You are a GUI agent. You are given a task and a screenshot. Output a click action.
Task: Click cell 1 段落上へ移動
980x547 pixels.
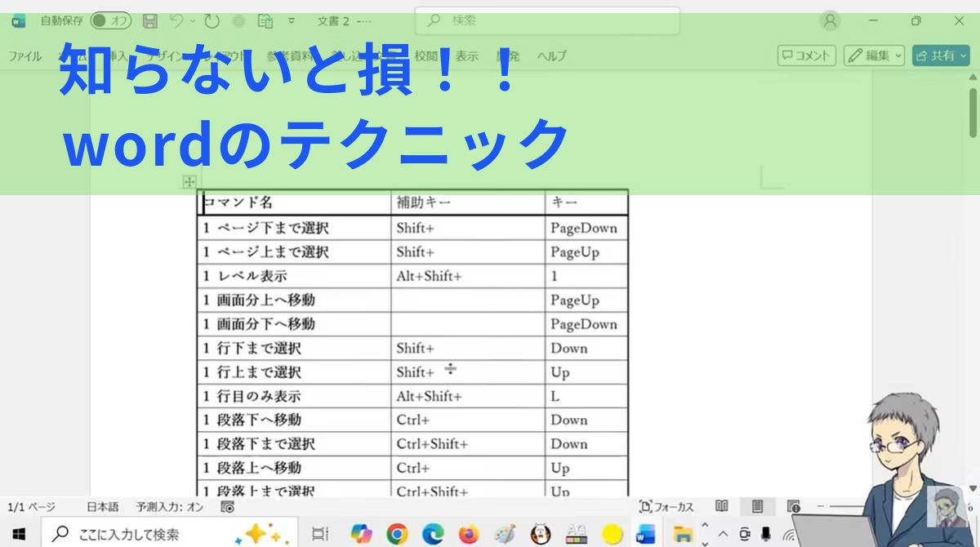click(294, 468)
